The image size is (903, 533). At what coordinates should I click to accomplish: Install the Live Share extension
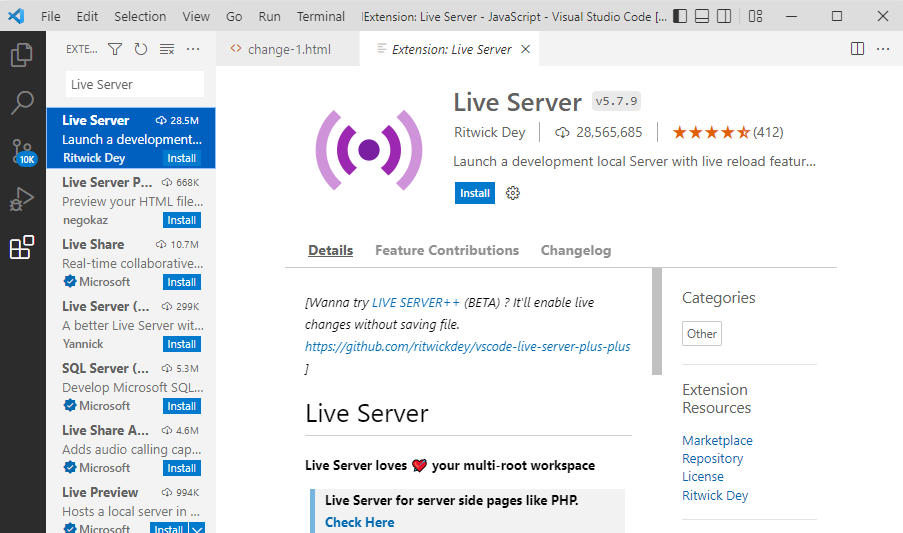click(181, 283)
